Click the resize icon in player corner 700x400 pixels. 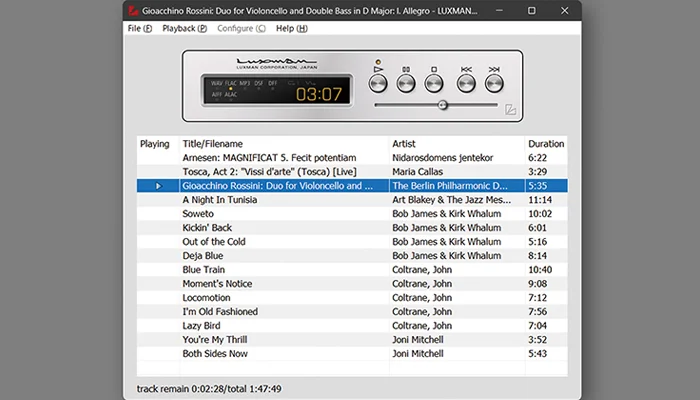coord(510,110)
